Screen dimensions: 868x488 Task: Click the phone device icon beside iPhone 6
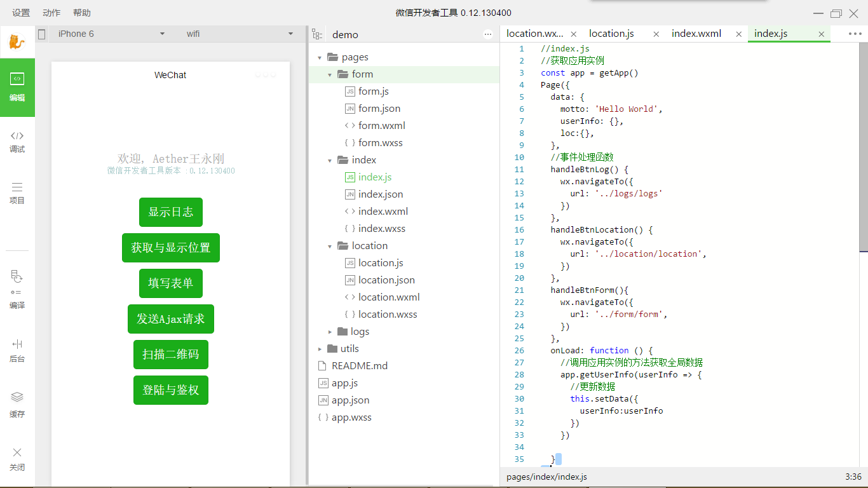pyautogui.click(x=42, y=34)
